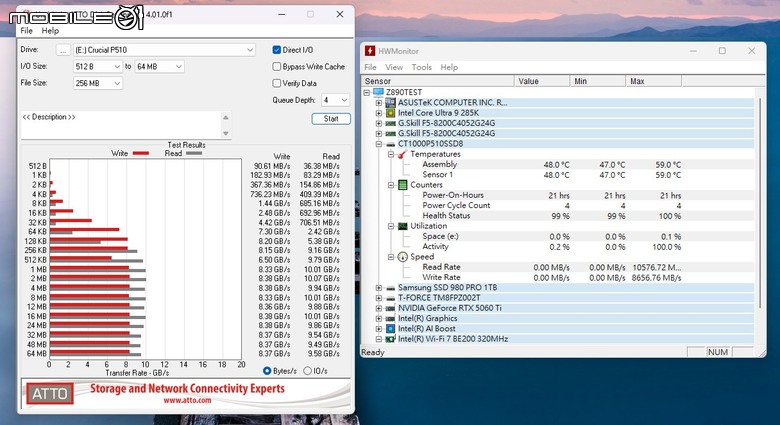The image size is (780, 425).
Task: Select the IO/s radio button
Action: click(x=307, y=371)
